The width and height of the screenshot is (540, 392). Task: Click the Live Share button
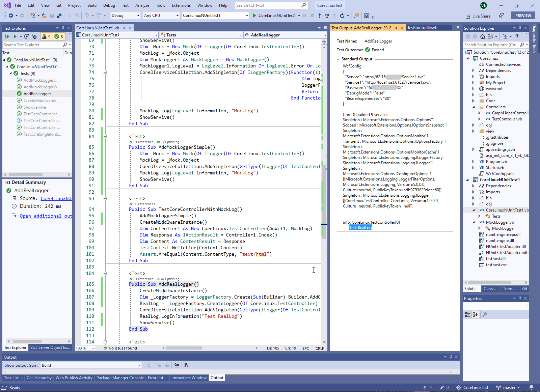(478, 16)
